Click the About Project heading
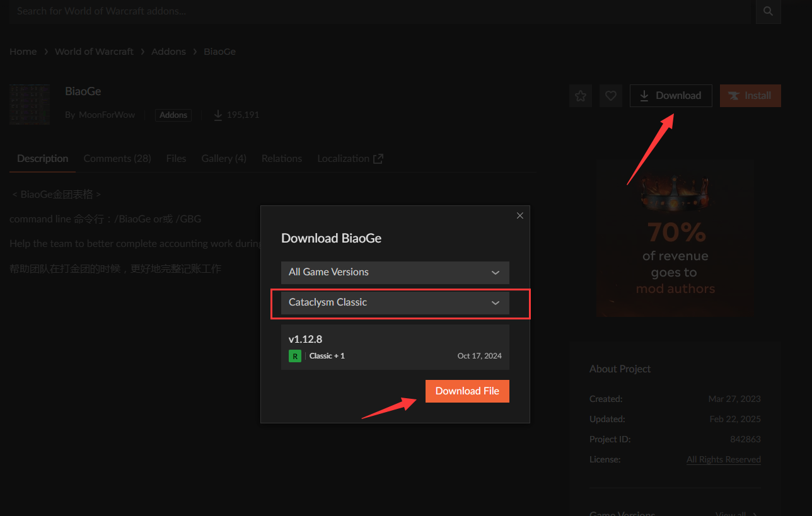Image resolution: width=812 pixels, height=516 pixels. tap(620, 369)
